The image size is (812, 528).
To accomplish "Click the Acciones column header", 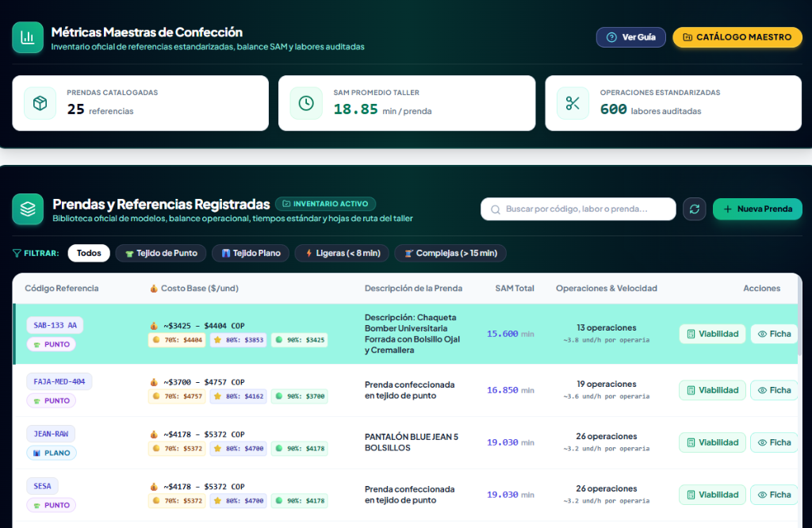I will coord(762,289).
